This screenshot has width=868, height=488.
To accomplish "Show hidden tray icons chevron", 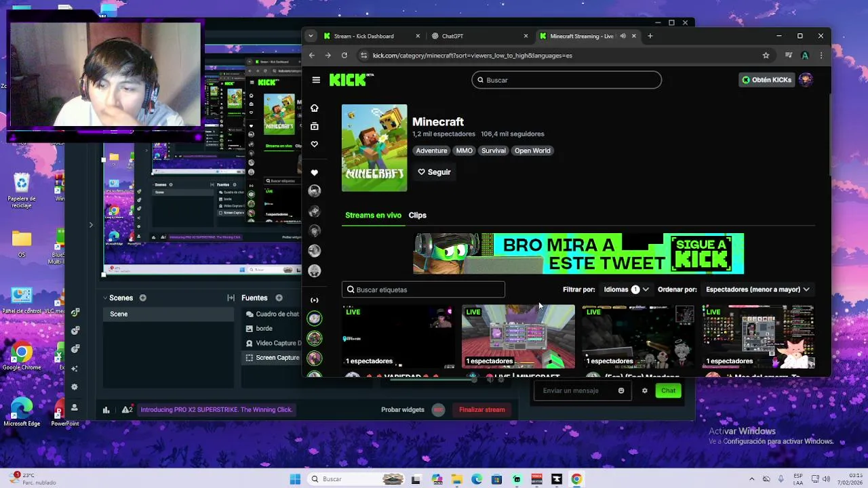I will 751,479.
